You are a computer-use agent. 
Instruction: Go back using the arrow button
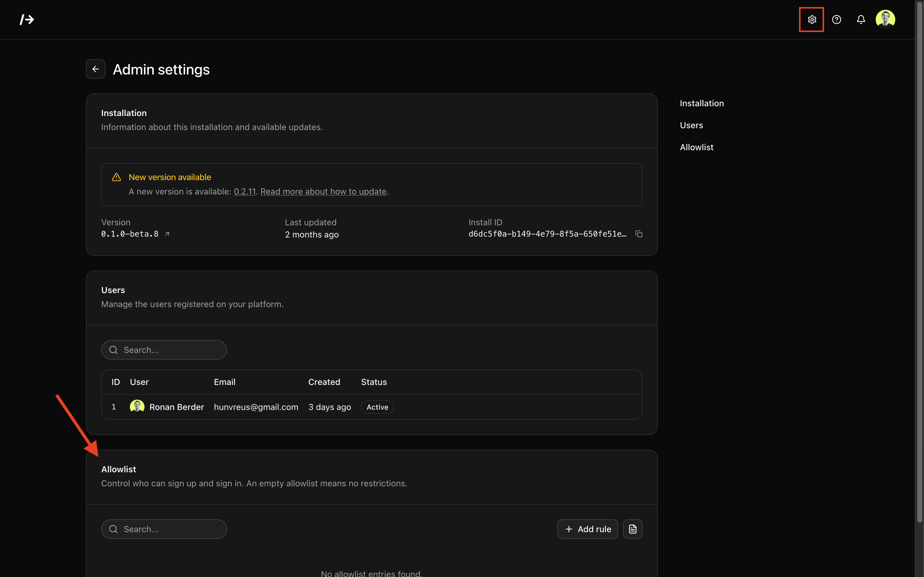point(95,69)
